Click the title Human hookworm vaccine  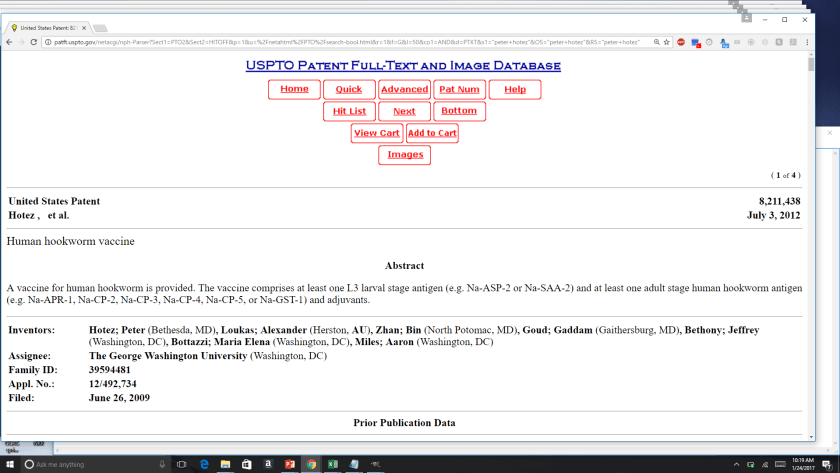click(x=71, y=242)
